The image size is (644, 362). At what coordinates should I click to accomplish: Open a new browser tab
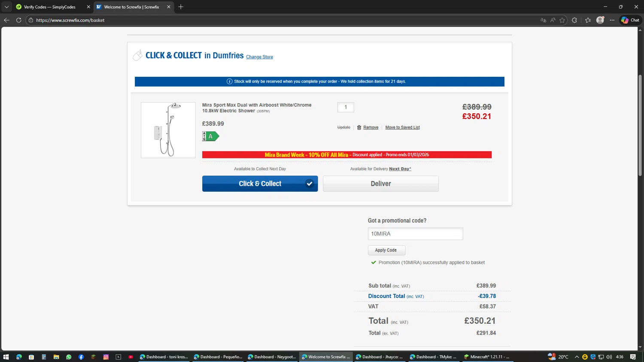click(181, 7)
